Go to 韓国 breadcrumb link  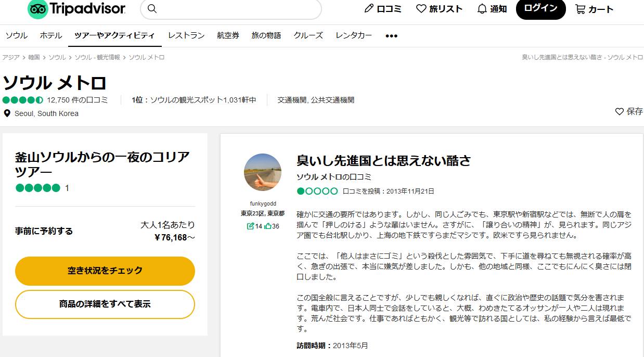(34, 57)
